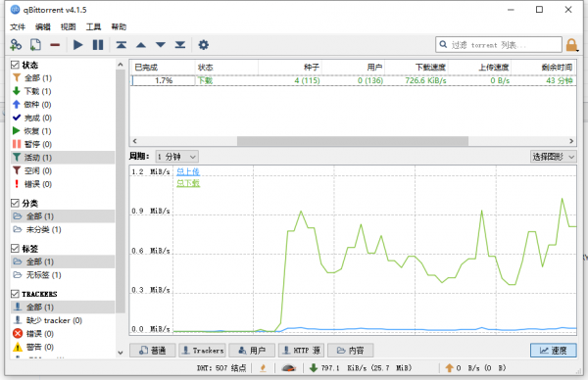588x380 pixels.
Task: Switch to the 用户 bottom tab
Action: coord(252,351)
